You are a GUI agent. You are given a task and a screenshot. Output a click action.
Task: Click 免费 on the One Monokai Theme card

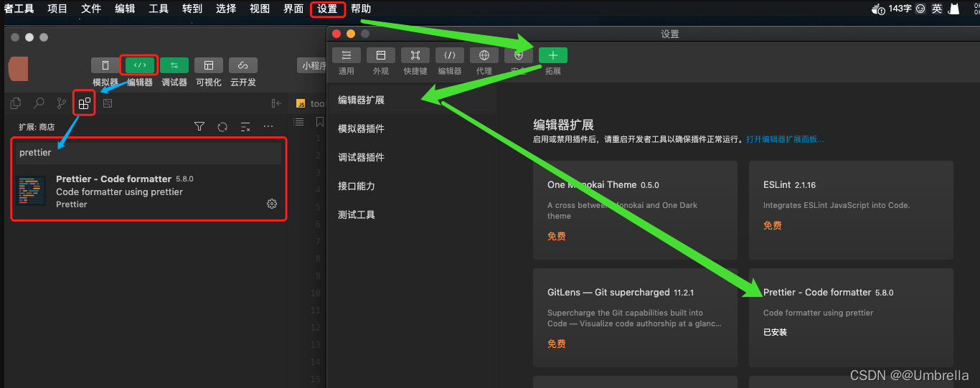[x=557, y=236]
